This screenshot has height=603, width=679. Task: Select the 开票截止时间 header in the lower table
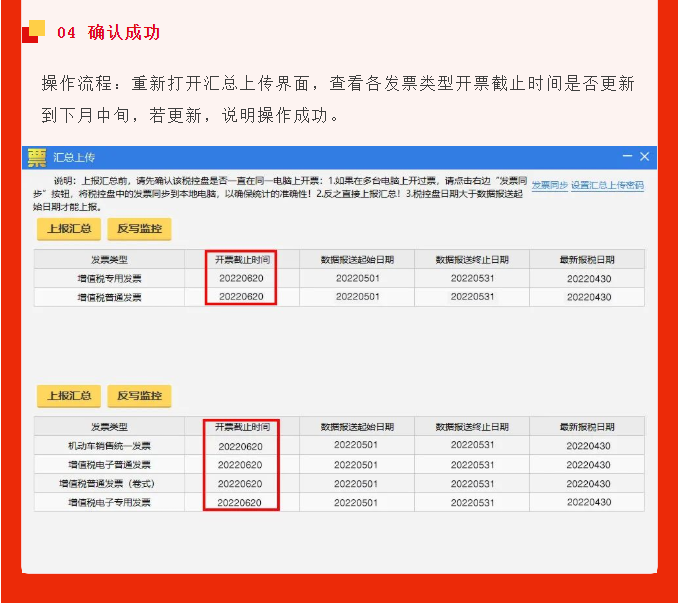pyautogui.click(x=242, y=427)
